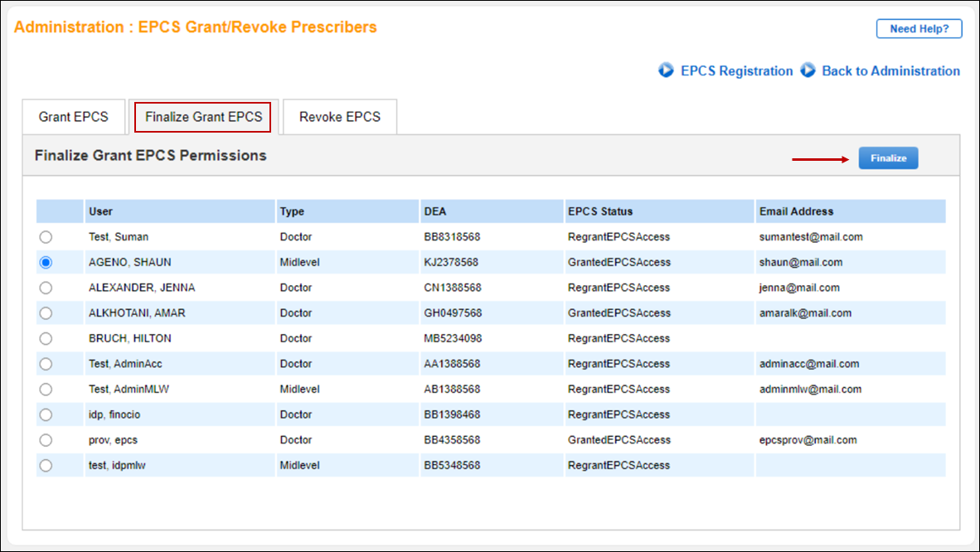980x552 pixels.
Task: Select the Test, AdminAcc radio button
Action: 46,364
